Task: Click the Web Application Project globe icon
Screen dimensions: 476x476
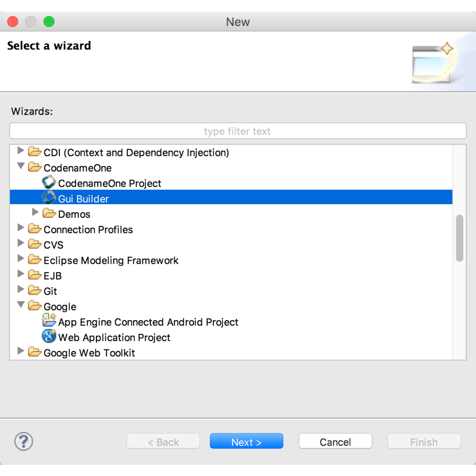Action: click(x=49, y=336)
